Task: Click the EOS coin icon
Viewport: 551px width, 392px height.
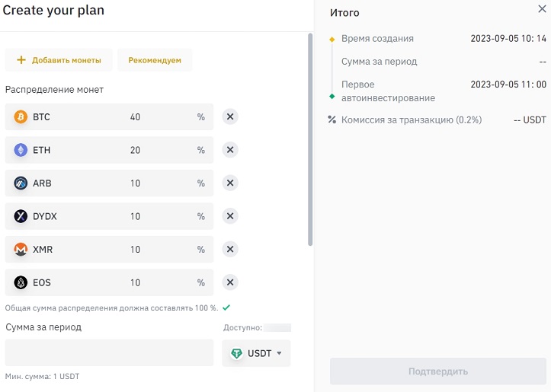Action: tap(21, 282)
